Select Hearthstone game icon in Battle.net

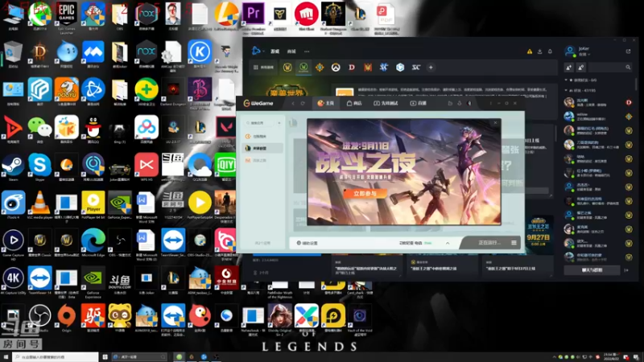pyautogui.click(x=320, y=68)
